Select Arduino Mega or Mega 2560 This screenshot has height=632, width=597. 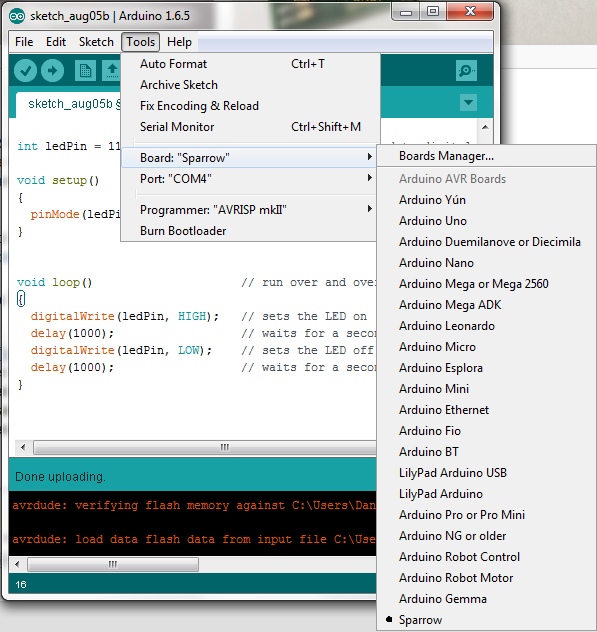(x=487, y=284)
